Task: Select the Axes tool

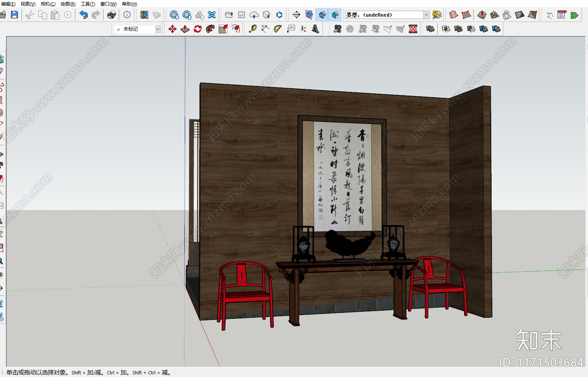Action: (x=303, y=29)
